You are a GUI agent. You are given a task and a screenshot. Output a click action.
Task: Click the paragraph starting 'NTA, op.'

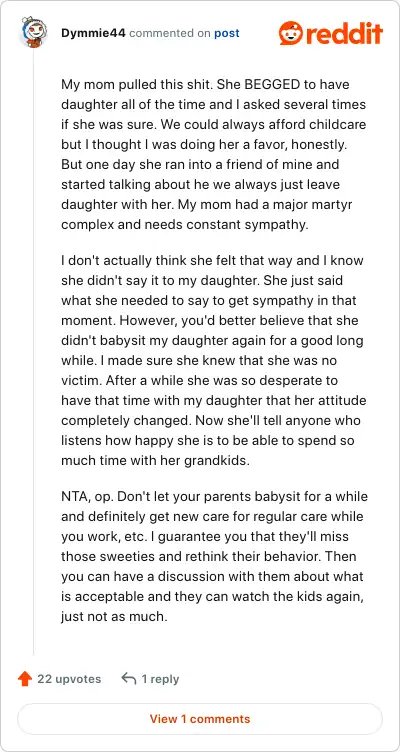click(x=214, y=555)
